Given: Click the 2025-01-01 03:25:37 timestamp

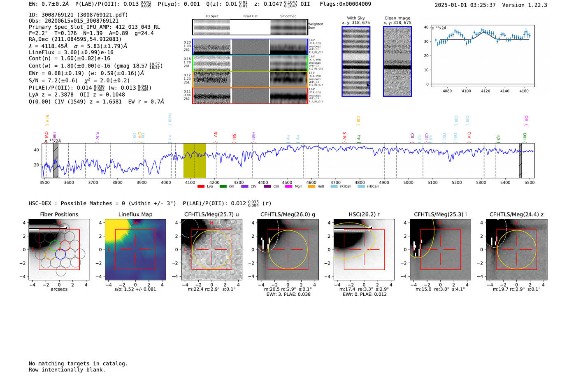Looking at the screenshot, I should (465, 5).
